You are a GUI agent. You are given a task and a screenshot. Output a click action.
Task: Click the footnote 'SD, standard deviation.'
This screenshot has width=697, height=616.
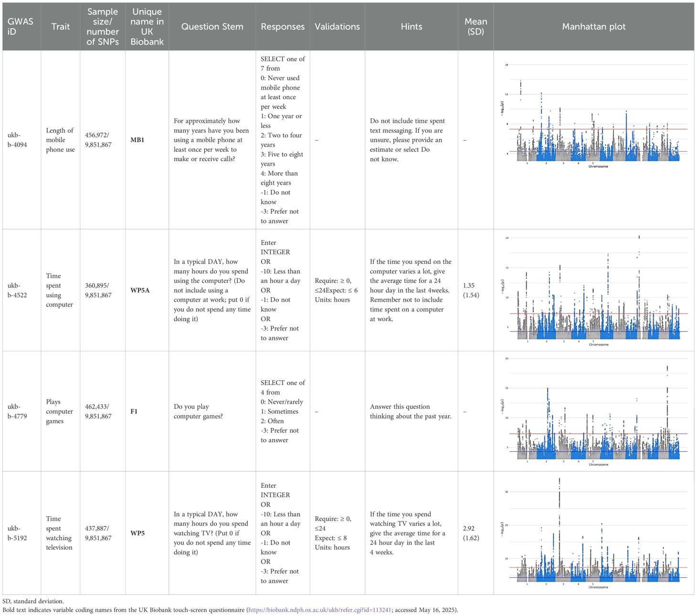coord(33,601)
